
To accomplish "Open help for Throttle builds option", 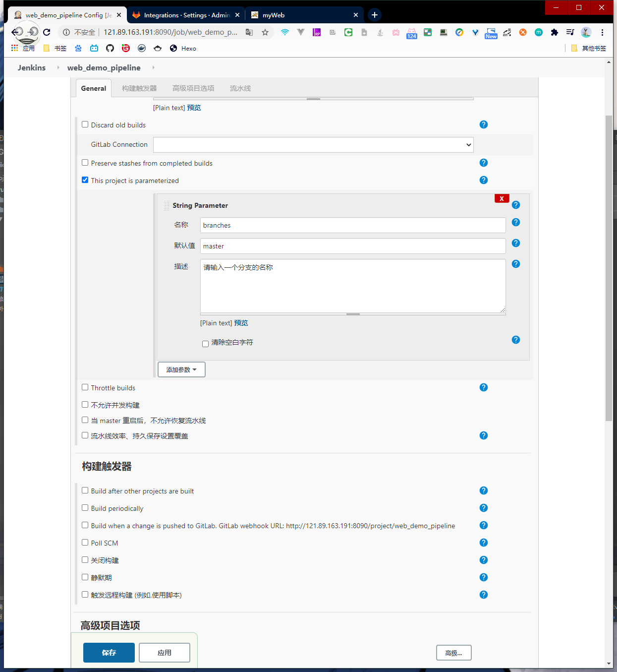I will coord(484,387).
